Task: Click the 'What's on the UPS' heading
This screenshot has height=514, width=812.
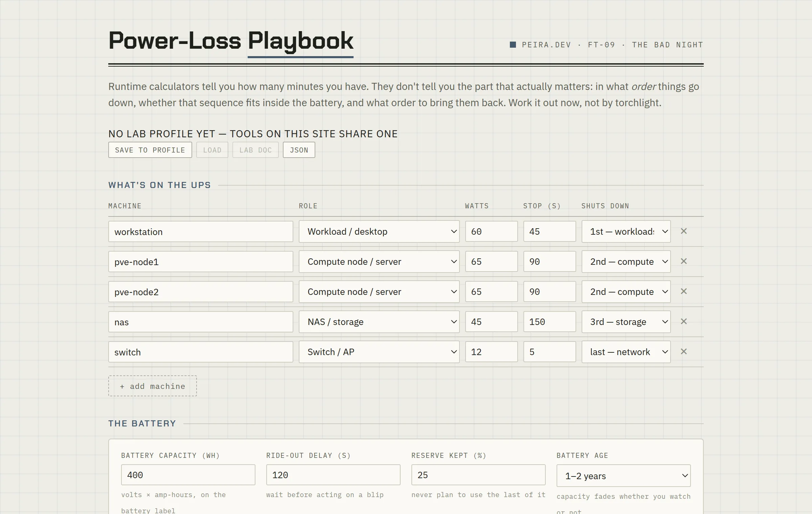Action: pyautogui.click(x=159, y=185)
